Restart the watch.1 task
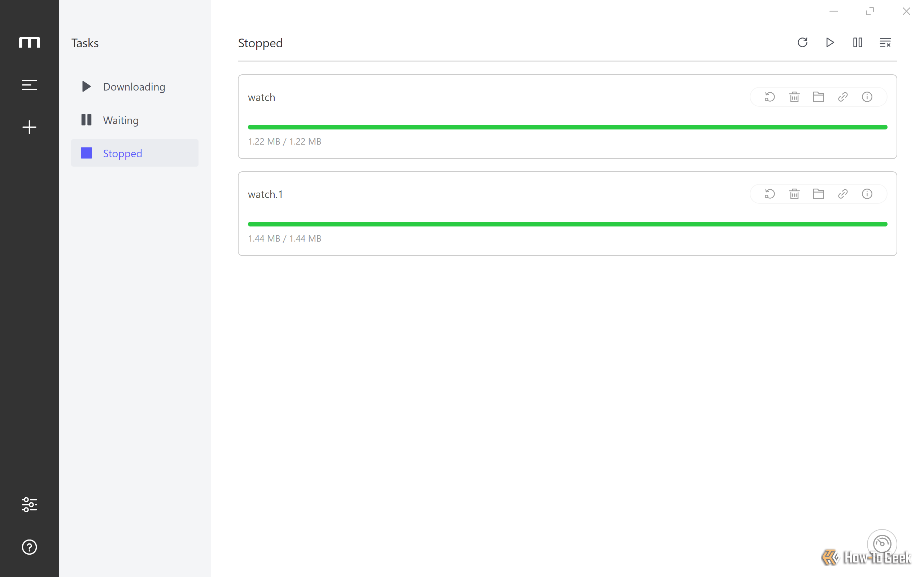Image resolution: width=924 pixels, height=577 pixels. click(770, 194)
